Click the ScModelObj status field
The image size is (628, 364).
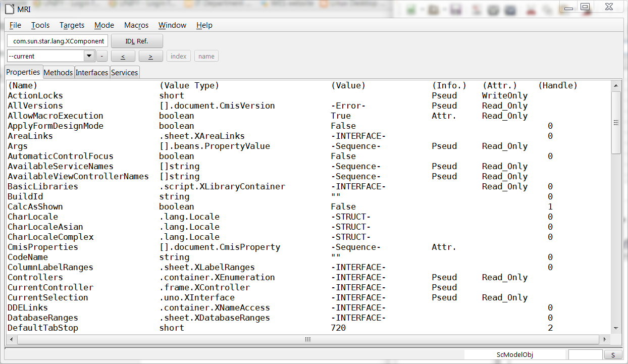[x=514, y=355]
